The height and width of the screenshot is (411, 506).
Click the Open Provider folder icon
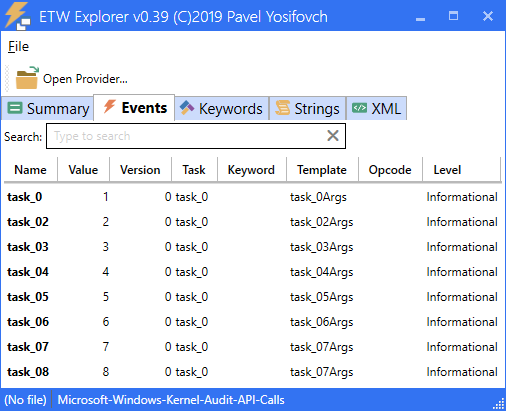pyautogui.click(x=27, y=78)
